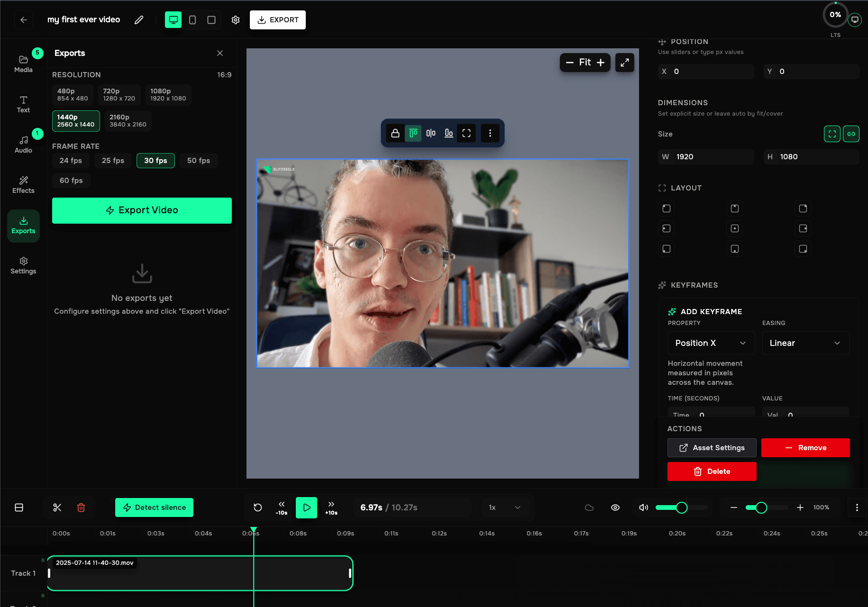Mute audio with the speaker icon
This screenshot has width=868, height=607.
click(x=643, y=507)
